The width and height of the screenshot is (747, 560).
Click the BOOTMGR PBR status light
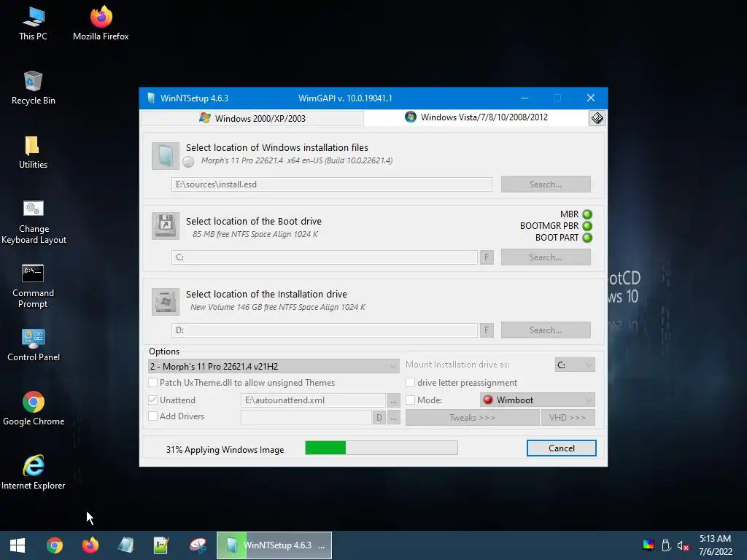click(587, 226)
